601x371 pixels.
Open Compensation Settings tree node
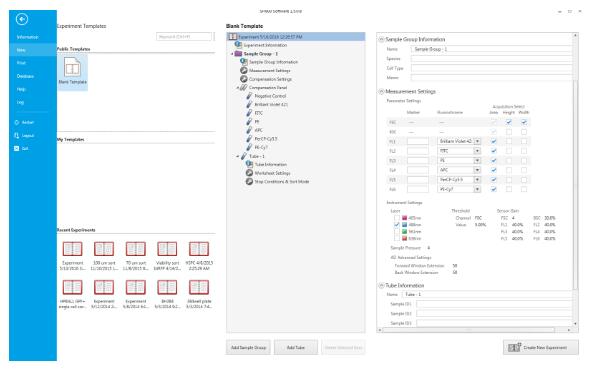pos(270,79)
